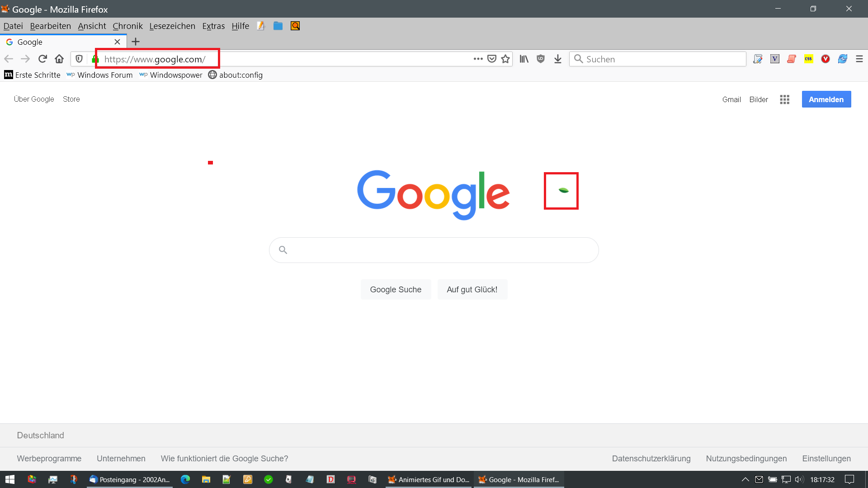Open Firefox hamburger menu

[859, 59]
